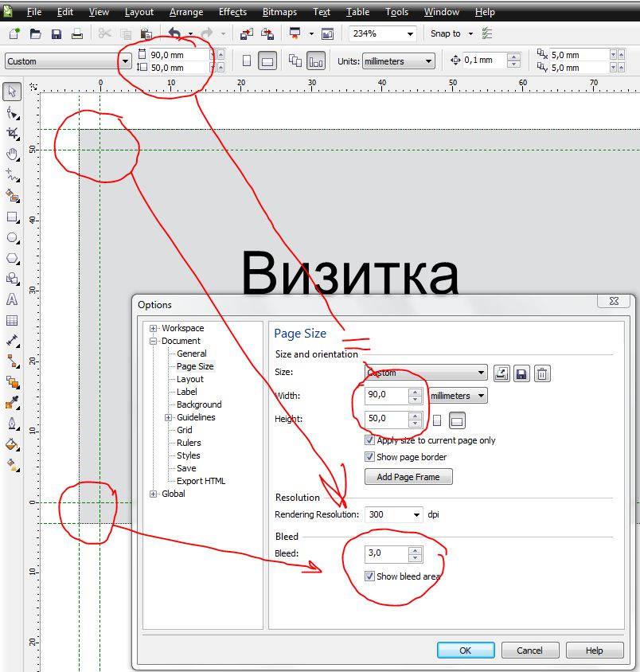Image resolution: width=640 pixels, height=672 pixels.
Task: Uncheck Show page border checkbox
Action: pos(369,457)
